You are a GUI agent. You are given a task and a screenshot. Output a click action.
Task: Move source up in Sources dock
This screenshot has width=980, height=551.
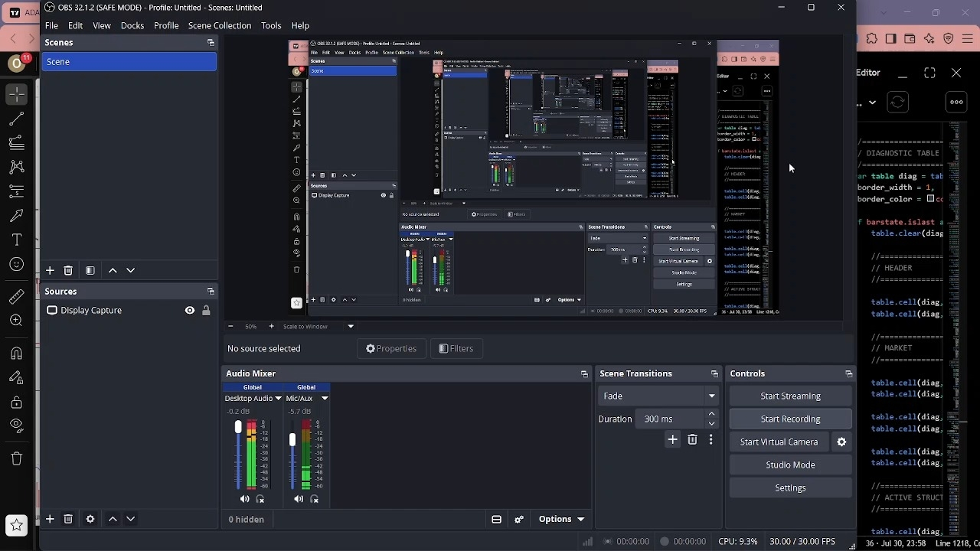(113, 519)
